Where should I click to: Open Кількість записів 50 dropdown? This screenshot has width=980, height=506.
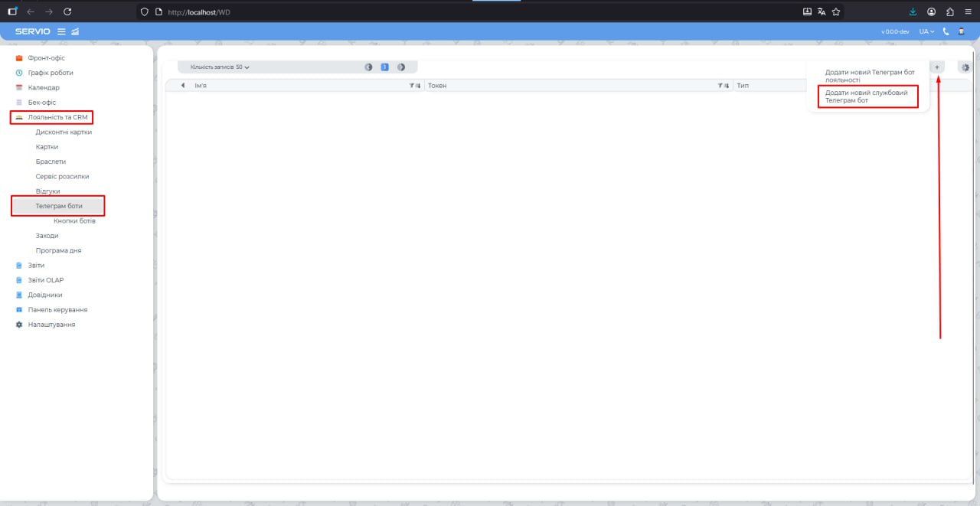[x=220, y=67]
